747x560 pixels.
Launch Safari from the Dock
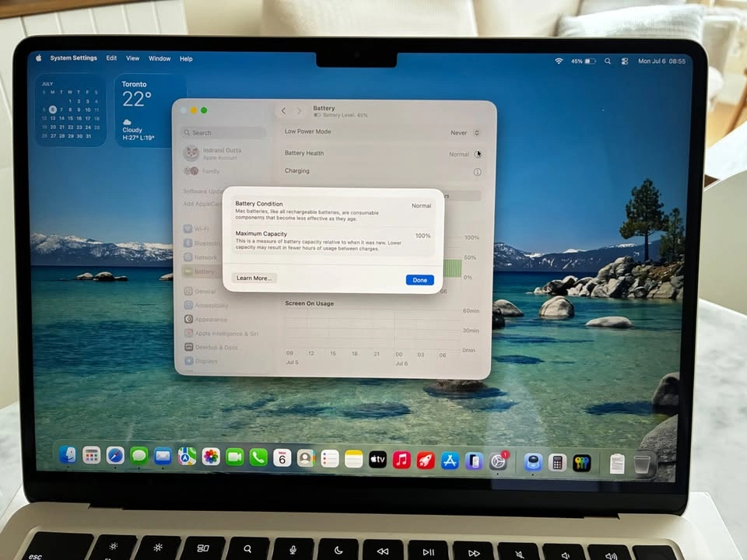115,457
